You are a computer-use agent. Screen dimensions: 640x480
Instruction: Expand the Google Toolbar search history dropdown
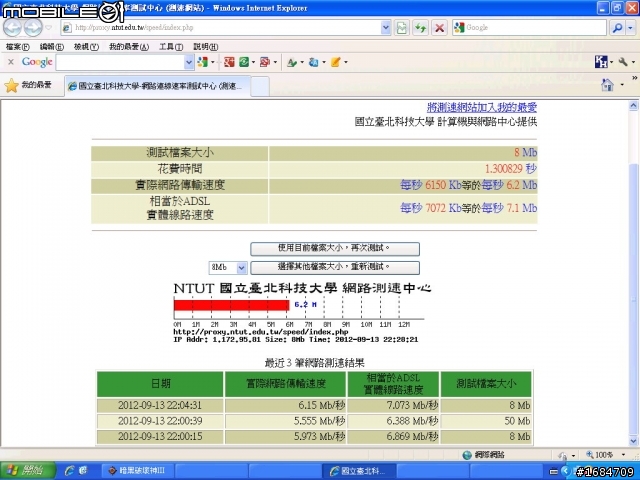189,62
